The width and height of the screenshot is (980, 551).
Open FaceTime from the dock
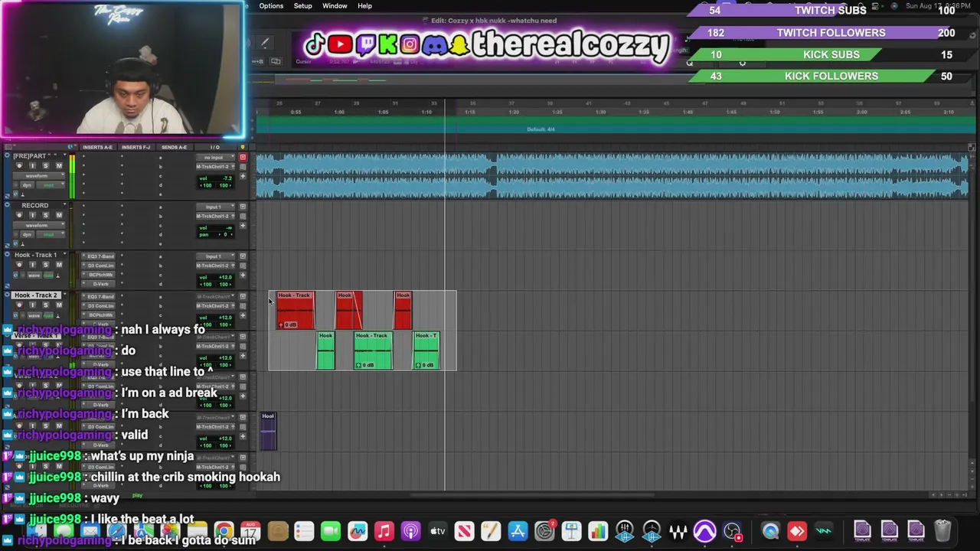click(331, 530)
